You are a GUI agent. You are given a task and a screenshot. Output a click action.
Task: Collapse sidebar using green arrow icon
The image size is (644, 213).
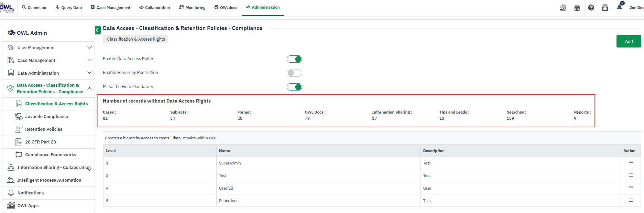[98, 30]
